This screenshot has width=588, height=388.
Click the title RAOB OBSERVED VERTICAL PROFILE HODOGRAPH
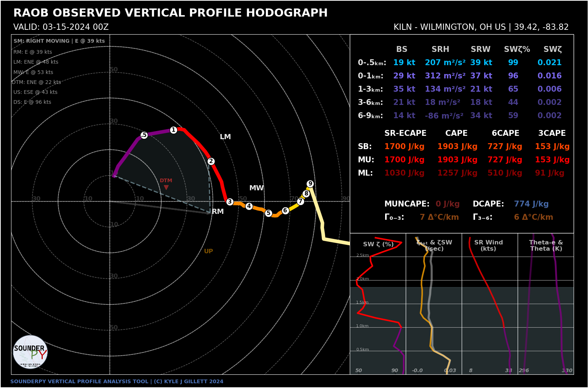click(x=170, y=13)
